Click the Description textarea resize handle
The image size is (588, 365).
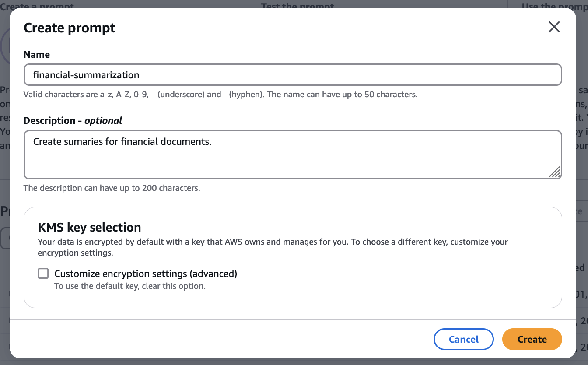point(554,172)
